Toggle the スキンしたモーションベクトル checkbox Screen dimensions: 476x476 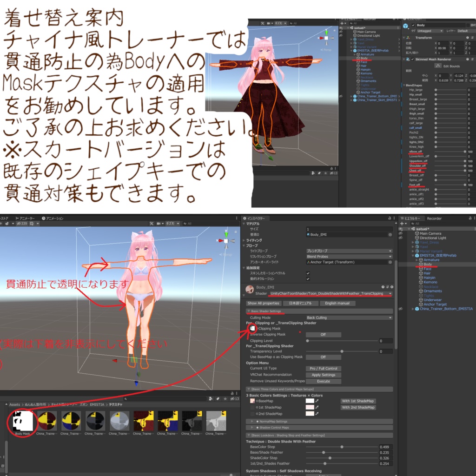tap(307, 273)
